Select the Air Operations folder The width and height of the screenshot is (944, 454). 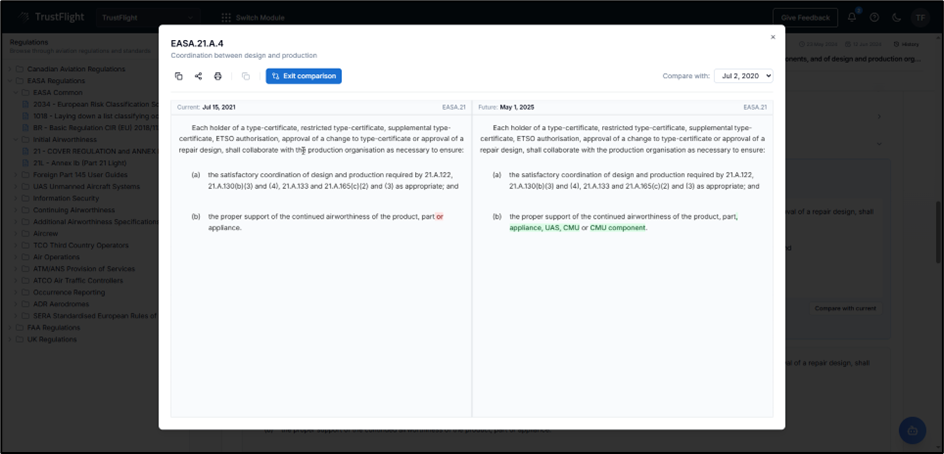pos(57,257)
